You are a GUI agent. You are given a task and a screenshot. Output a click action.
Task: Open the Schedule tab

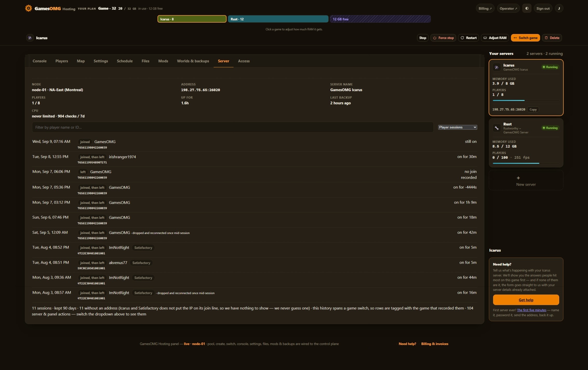pos(125,61)
